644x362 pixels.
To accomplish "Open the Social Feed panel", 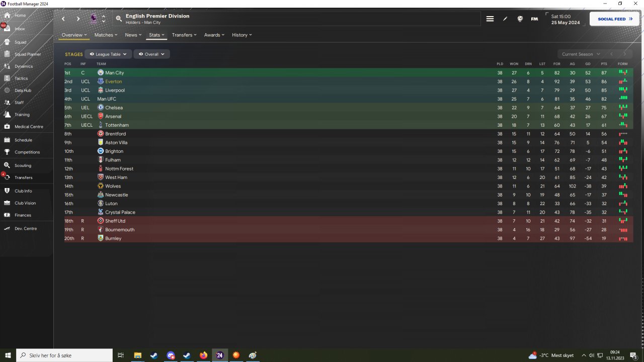I will coord(614,19).
